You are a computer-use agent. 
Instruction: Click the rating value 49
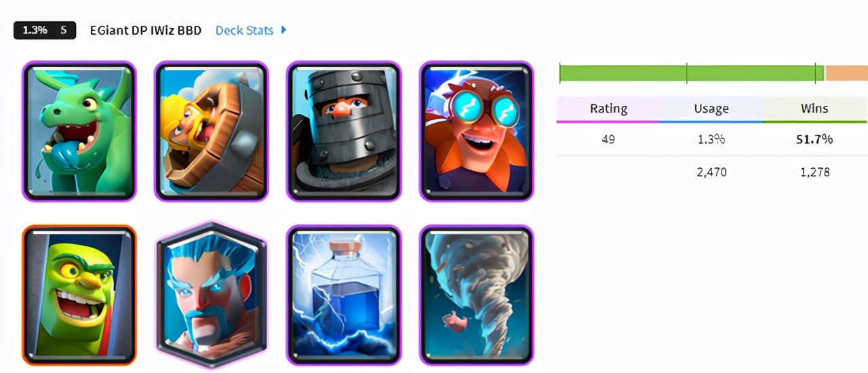[x=608, y=140]
